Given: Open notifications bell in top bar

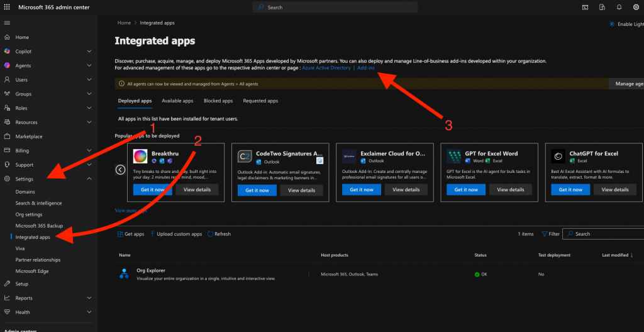Looking at the screenshot, I should tap(619, 7).
